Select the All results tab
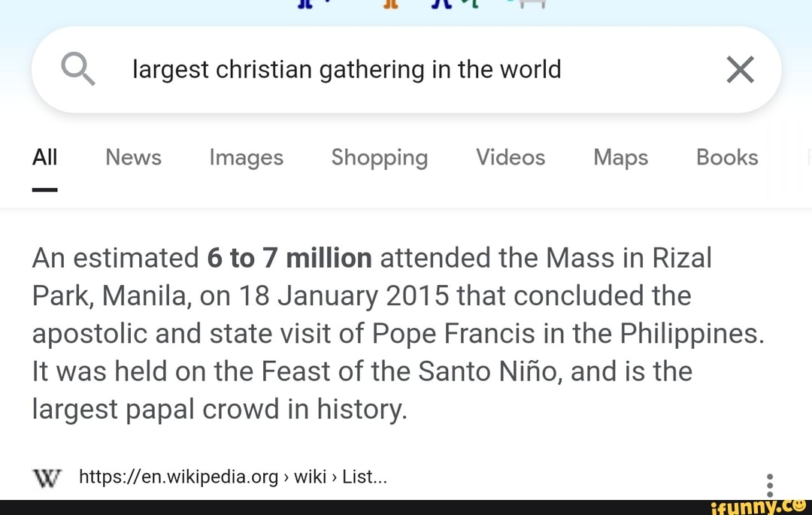Image resolution: width=812 pixels, height=515 pixels. point(44,157)
